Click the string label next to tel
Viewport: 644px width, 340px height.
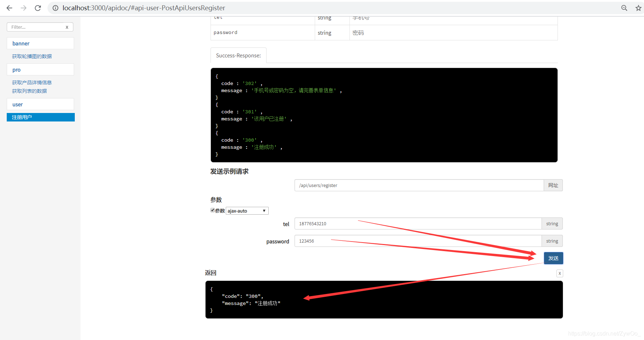pyautogui.click(x=552, y=223)
